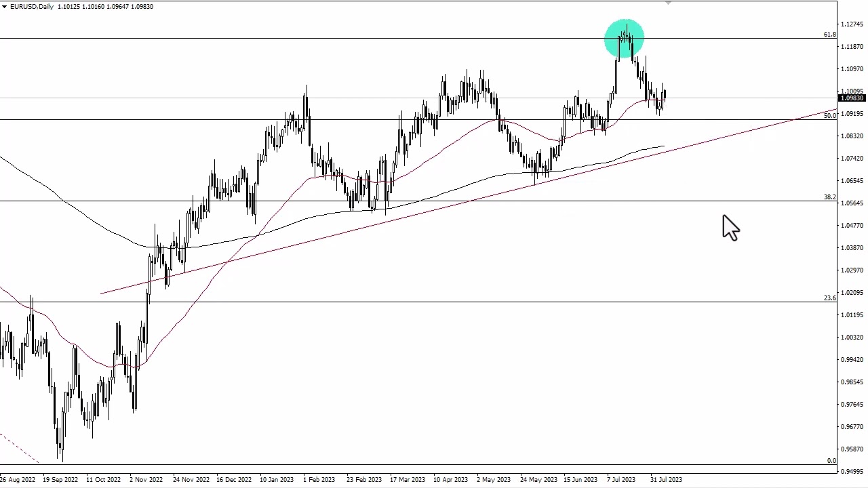Viewport: 868px width, 488px height.
Task: Click the 31 Jul 2023 date label
Action: [x=666, y=480]
